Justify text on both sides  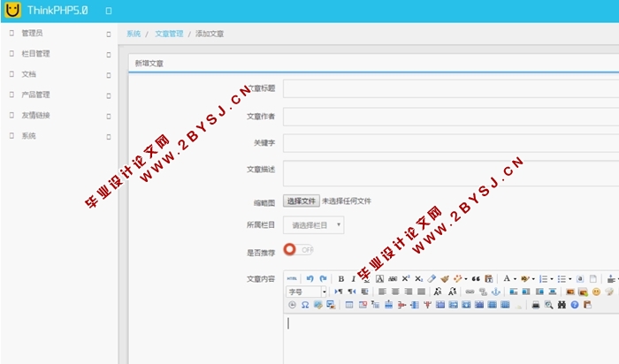pyautogui.click(x=421, y=292)
